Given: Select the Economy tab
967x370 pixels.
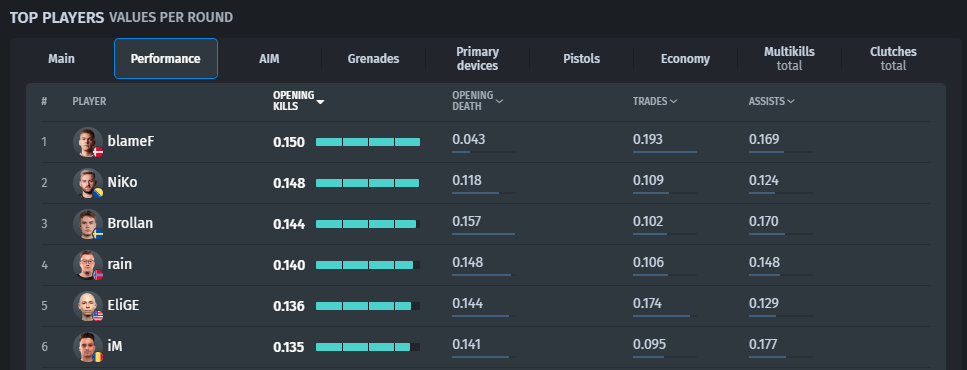Looking at the screenshot, I should (685, 59).
